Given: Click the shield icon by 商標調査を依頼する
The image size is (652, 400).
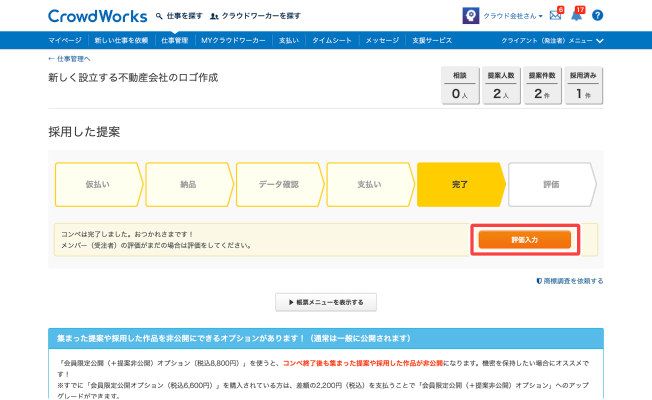Looking at the screenshot, I should [539, 282].
